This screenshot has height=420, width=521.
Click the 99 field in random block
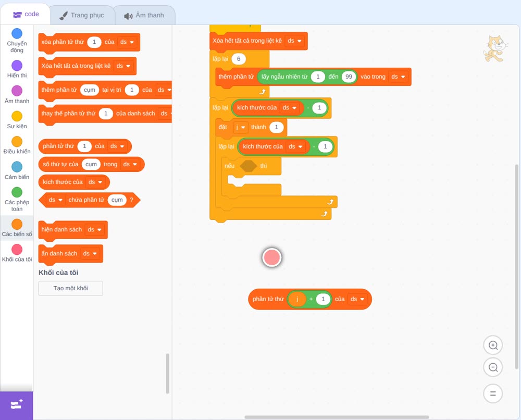tap(349, 77)
